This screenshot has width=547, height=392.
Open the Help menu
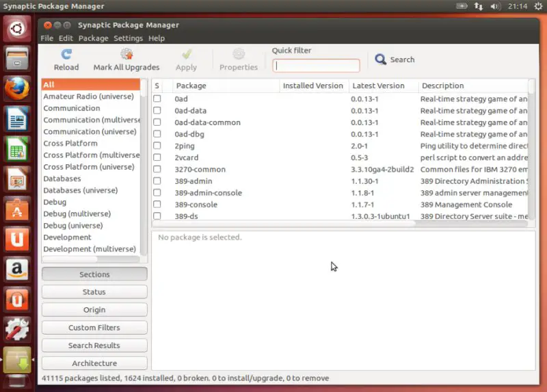[157, 38]
